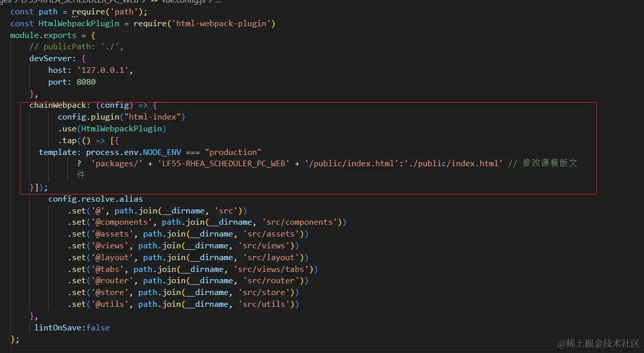Click the devServer key
644x353 pixels.
point(50,58)
